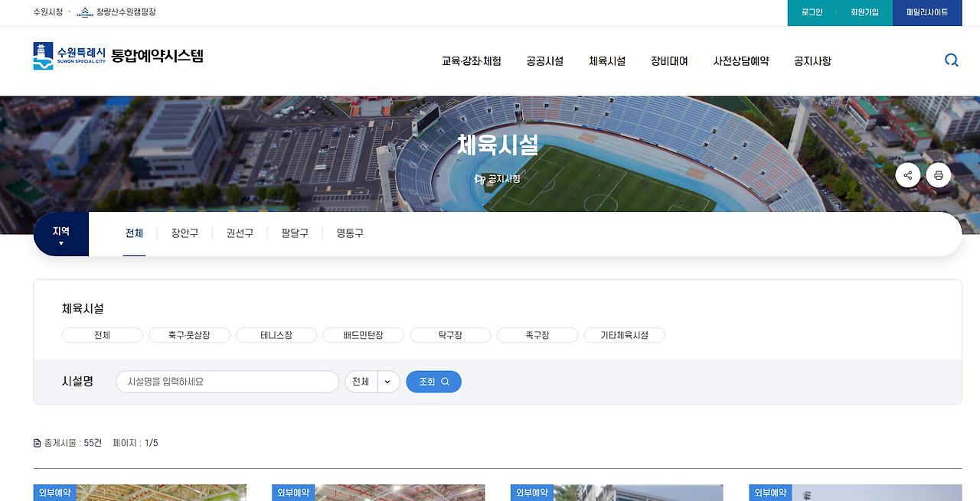Open the 전체 dropdown beside facility name
The width and height of the screenshot is (980, 501).
tap(373, 382)
